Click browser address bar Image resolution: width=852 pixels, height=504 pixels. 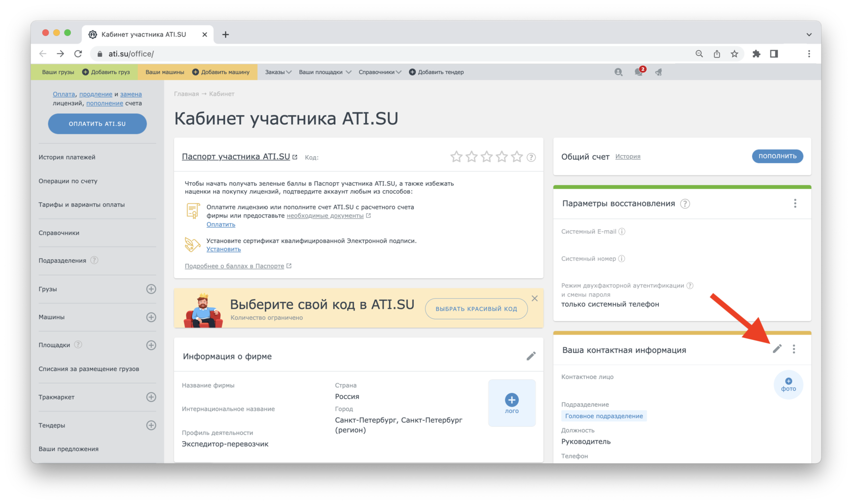[390, 54]
